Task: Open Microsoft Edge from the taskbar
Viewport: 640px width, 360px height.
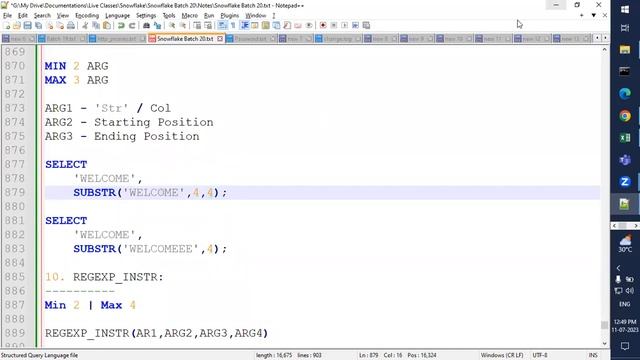Action: point(625,94)
